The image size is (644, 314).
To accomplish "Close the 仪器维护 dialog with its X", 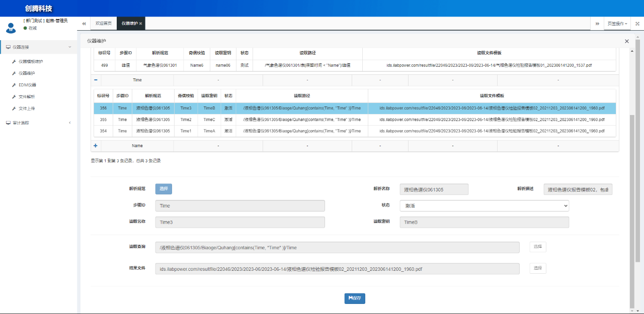I will (x=627, y=41).
